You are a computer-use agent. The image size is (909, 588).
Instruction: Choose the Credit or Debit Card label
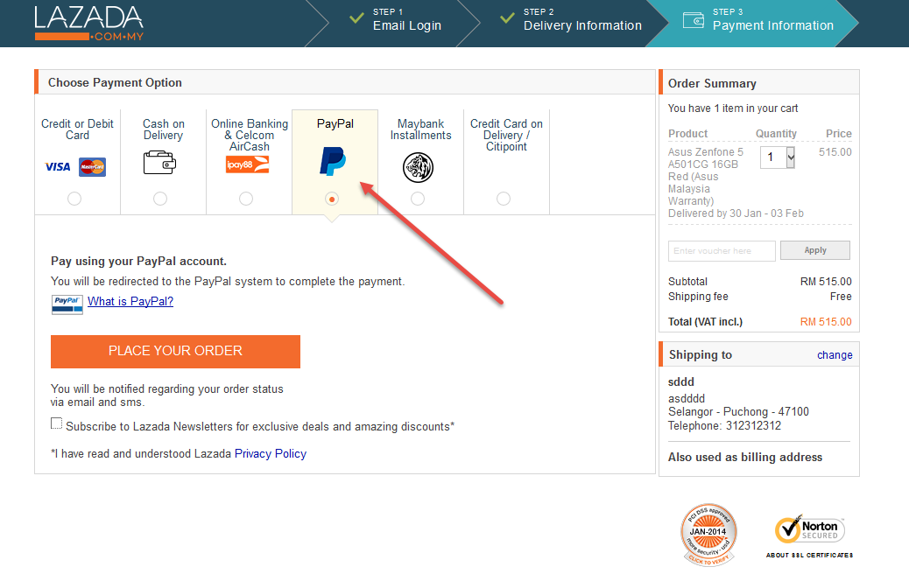click(77, 129)
